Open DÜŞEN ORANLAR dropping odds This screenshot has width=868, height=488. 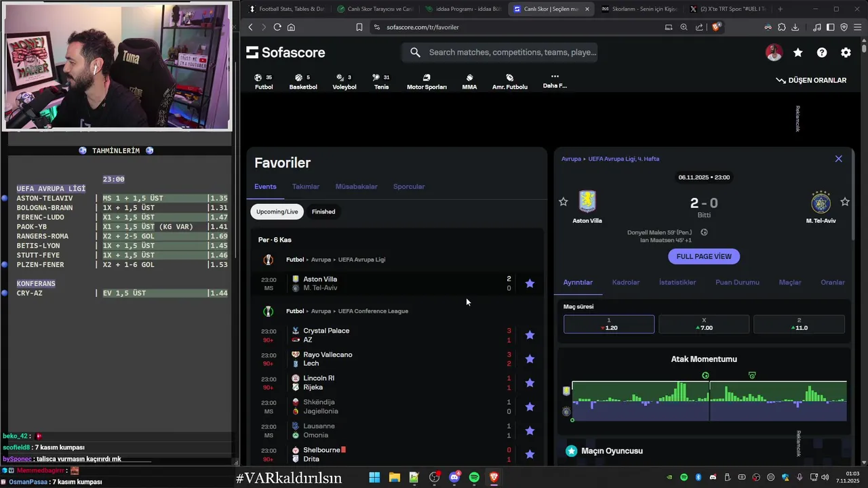(x=811, y=80)
